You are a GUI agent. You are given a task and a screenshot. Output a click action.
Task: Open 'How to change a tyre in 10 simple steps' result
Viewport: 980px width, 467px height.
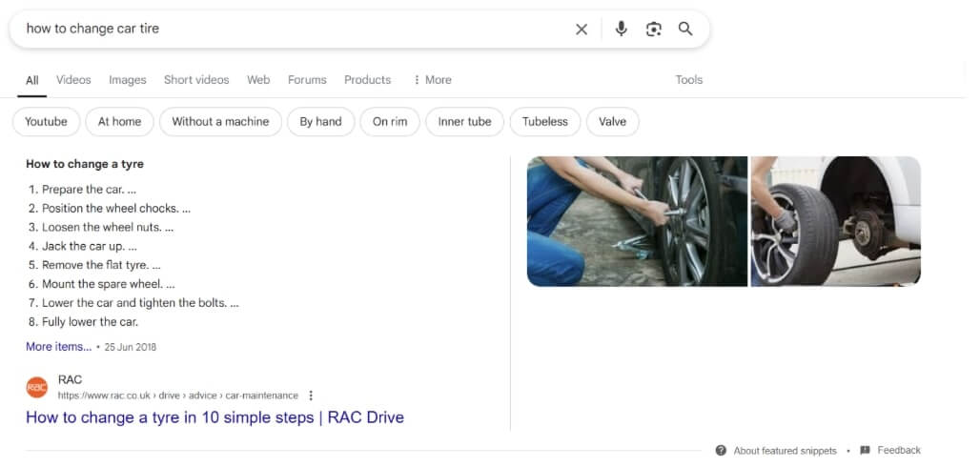215,417
